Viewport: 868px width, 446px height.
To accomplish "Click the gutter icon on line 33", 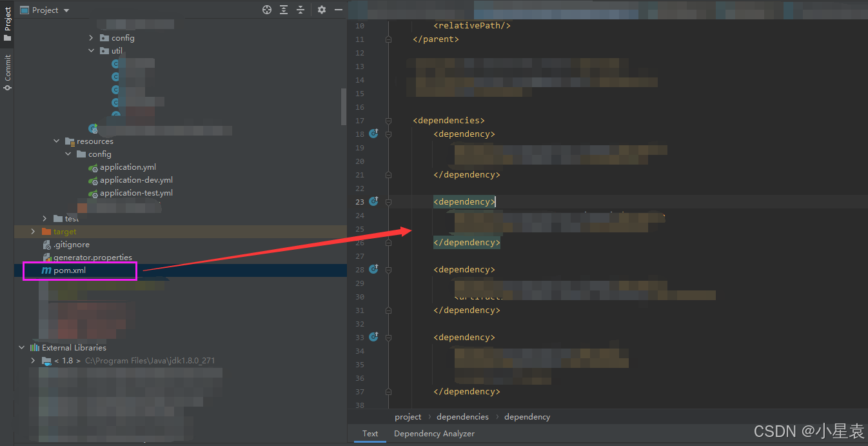I will tap(373, 338).
